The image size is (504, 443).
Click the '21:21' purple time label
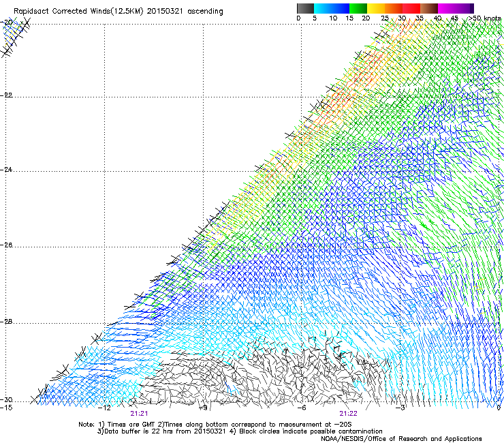(x=139, y=414)
